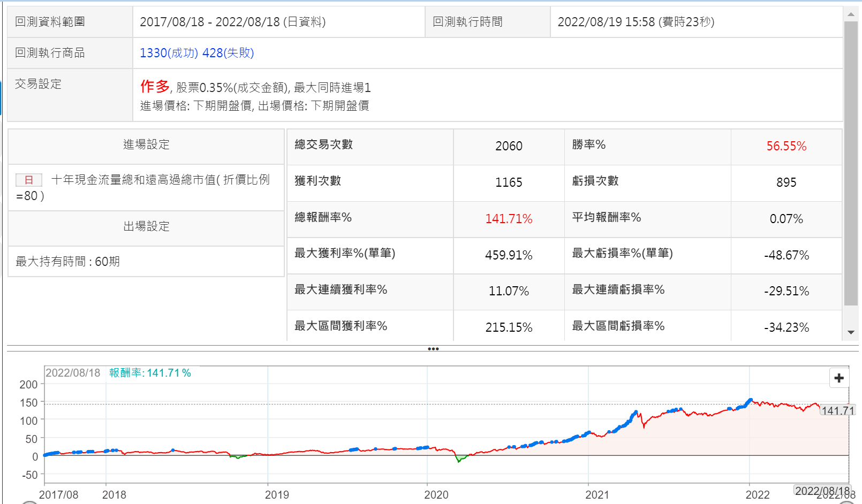Click the 2021 marker on chart timeline
The image size is (862, 504).
597,494
